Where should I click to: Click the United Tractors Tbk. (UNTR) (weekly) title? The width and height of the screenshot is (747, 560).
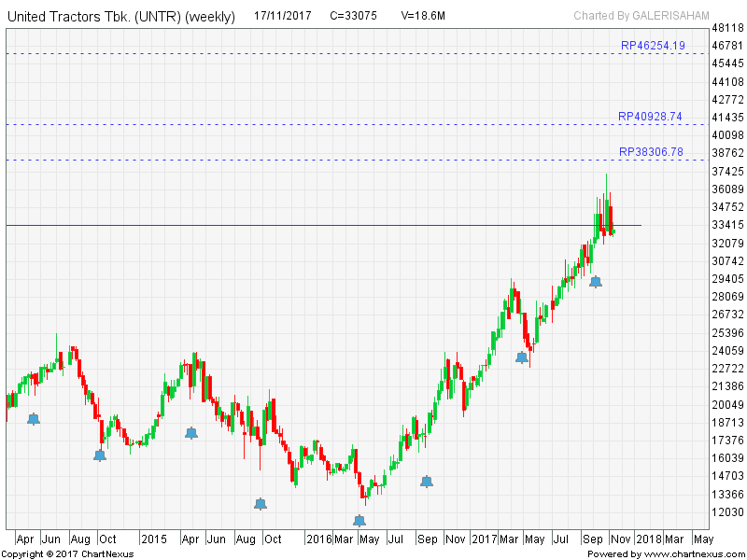pyautogui.click(x=121, y=17)
